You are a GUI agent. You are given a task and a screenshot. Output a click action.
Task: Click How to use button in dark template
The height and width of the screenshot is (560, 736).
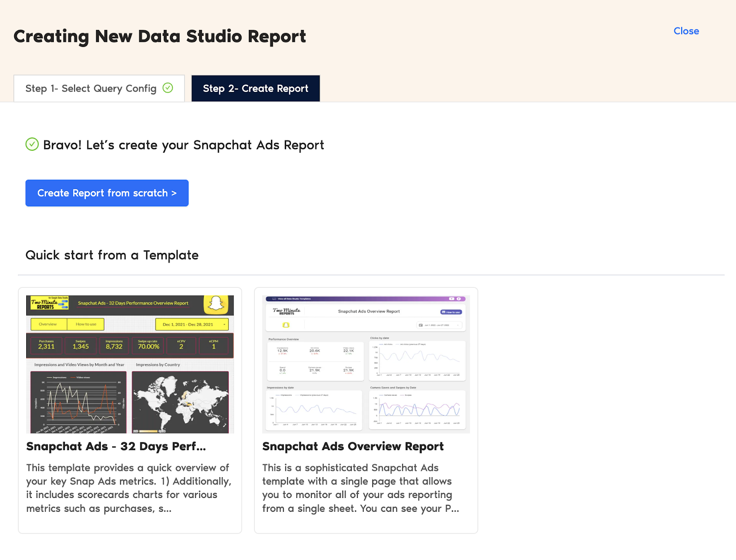coord(86,324)
